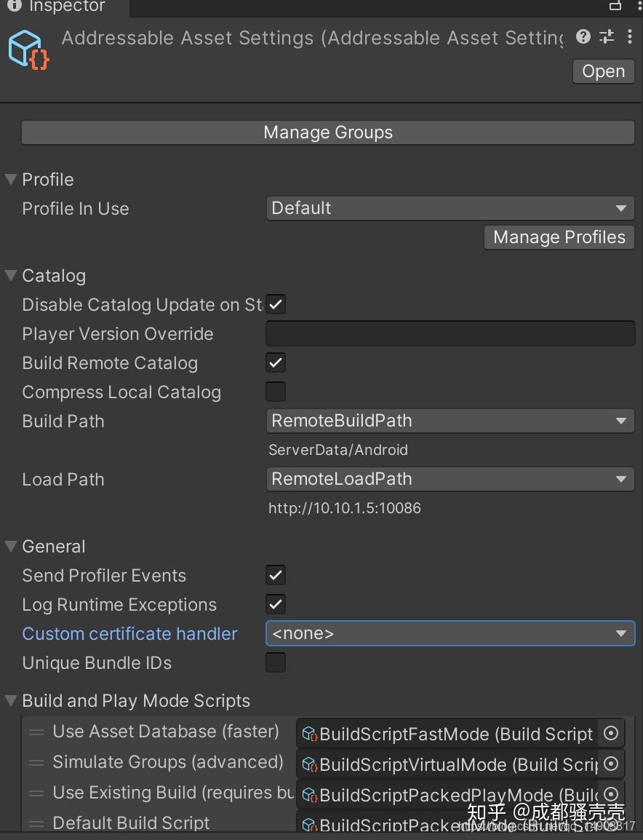This screenshot has width=643, height=840.
Task: Collapse the Catalog section
Action: pos(10,275)
